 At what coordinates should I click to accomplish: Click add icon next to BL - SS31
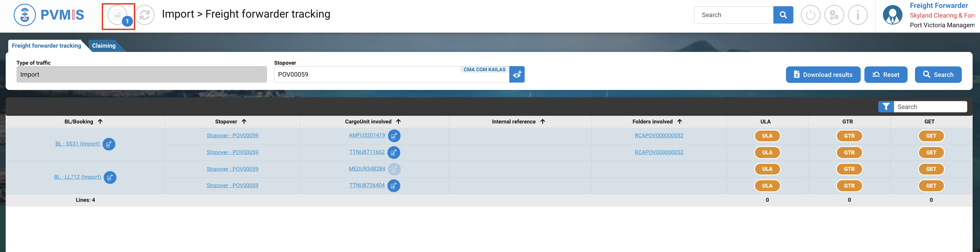coord(109,144)
